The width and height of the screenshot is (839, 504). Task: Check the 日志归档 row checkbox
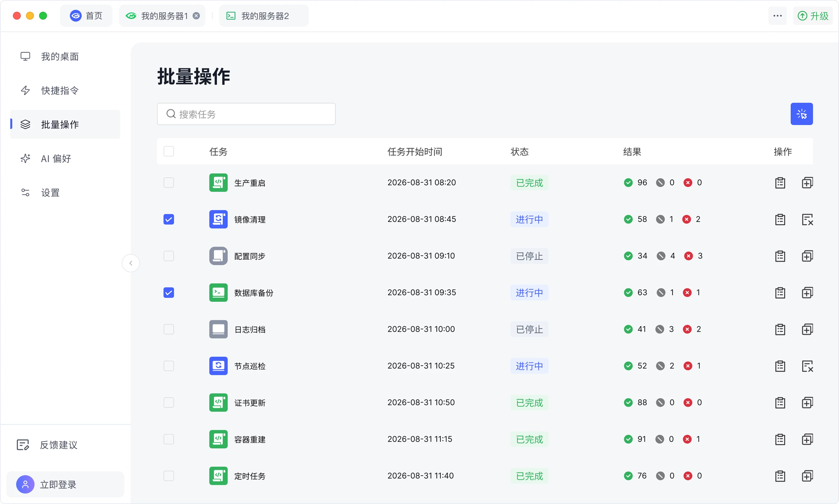169,330
